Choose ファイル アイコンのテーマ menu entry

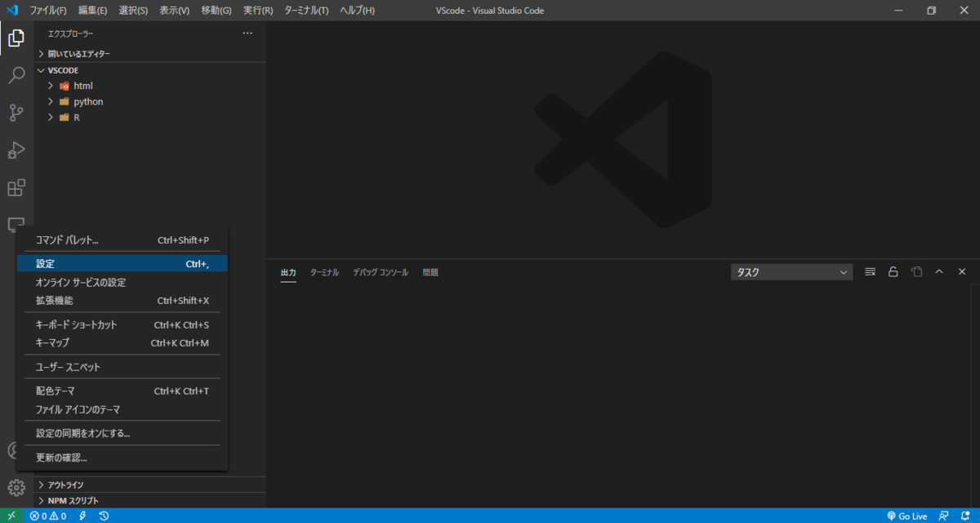pos(122,409)
